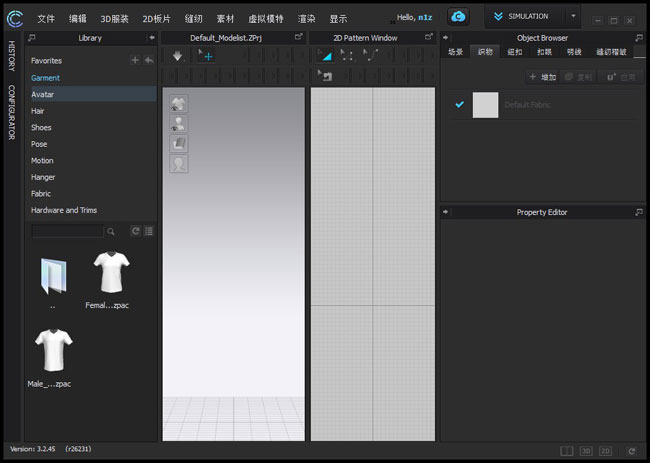This screenshot has width=650, height=463.
Task: Detach the Library panel with pin icon
Action: point(32,38)
